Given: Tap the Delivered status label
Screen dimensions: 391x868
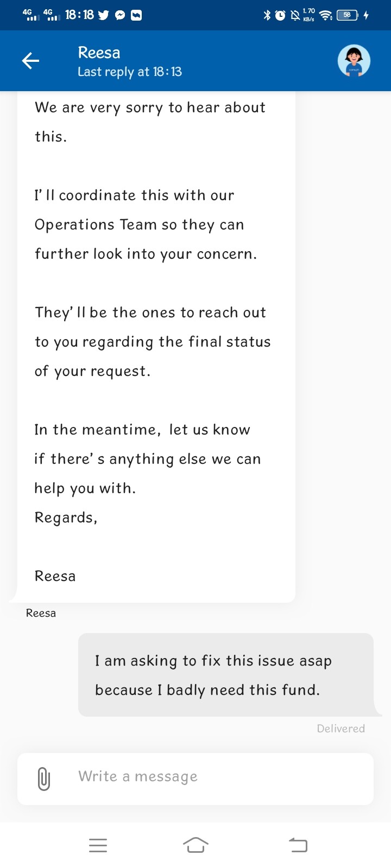Looking at the screenshot, I should (341, 729).
